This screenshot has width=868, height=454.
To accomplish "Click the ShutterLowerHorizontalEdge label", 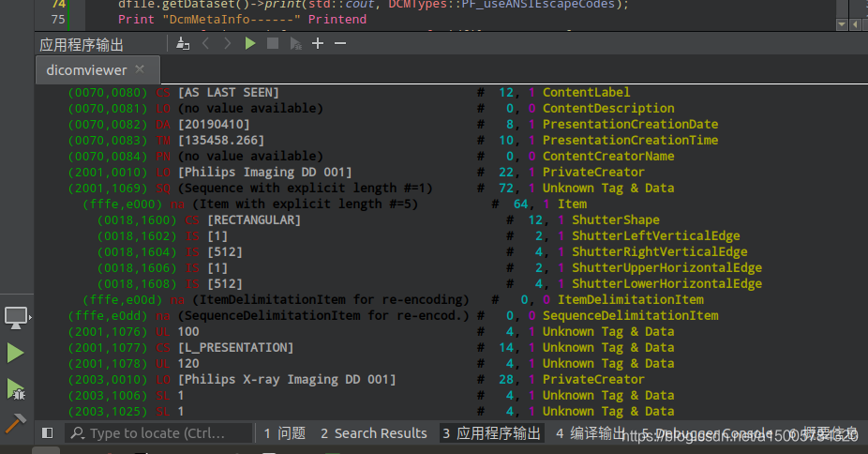I will [x=667, y=284].
